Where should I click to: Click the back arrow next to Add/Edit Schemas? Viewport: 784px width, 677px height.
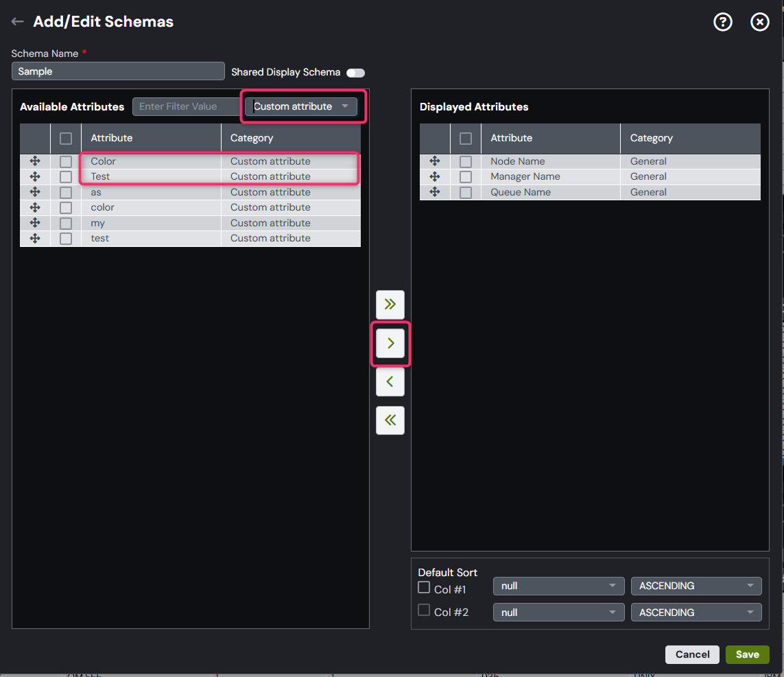(17, 21)
